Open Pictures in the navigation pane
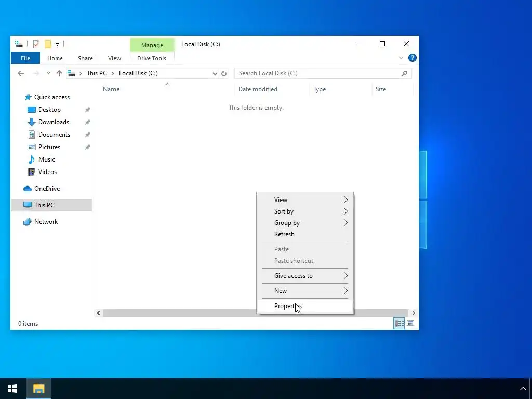Image resolution: width=532 pixels, height=399 pixels. pos(49,147)
